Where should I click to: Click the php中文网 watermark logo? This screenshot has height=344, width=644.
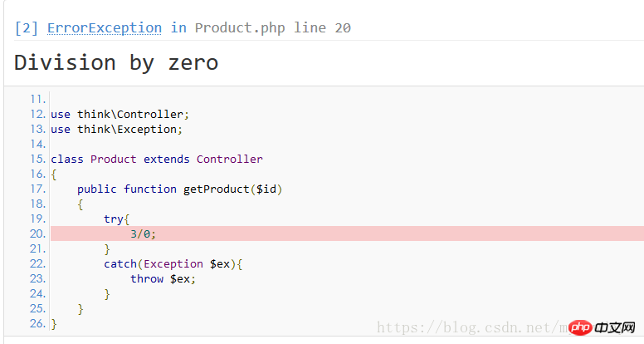pos(603,327)
